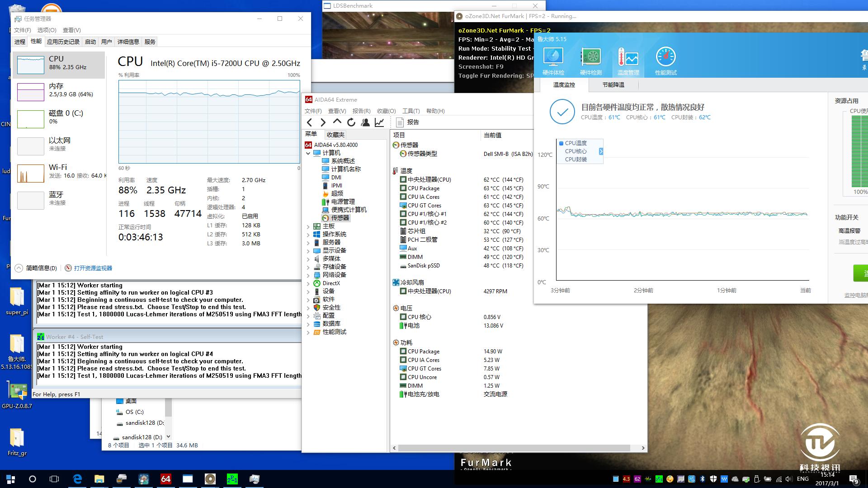Open AIDA64 from the taskbar
868x488 pixels.
click(165, 479)
